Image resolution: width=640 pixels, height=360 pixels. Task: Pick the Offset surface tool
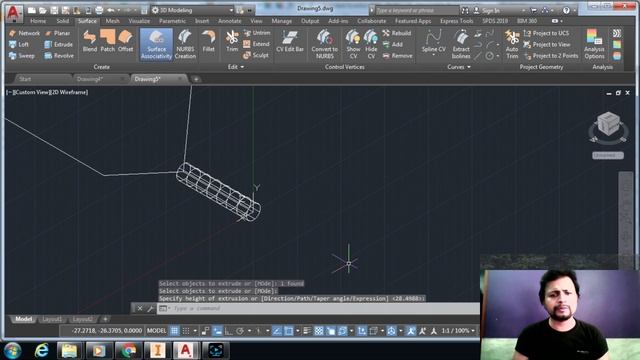[125, 41]
